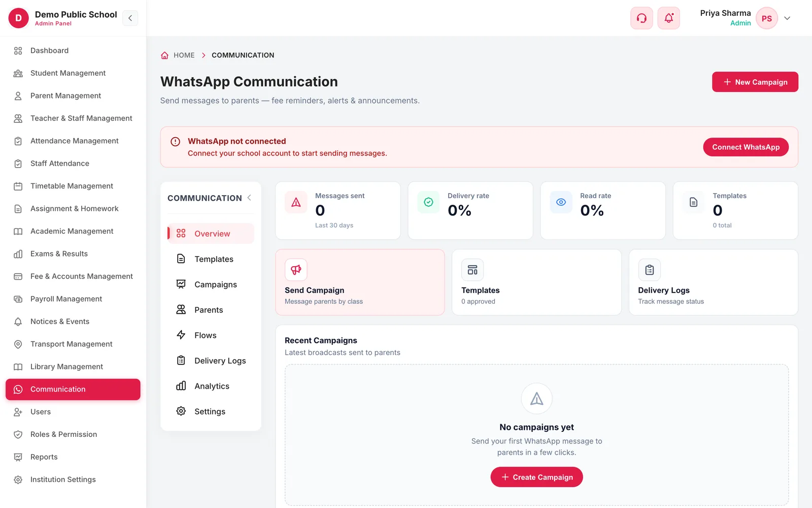The image size is (812, 508).
Task: Click the Analytics bar chart icon
Action: [x=181, y=386]
